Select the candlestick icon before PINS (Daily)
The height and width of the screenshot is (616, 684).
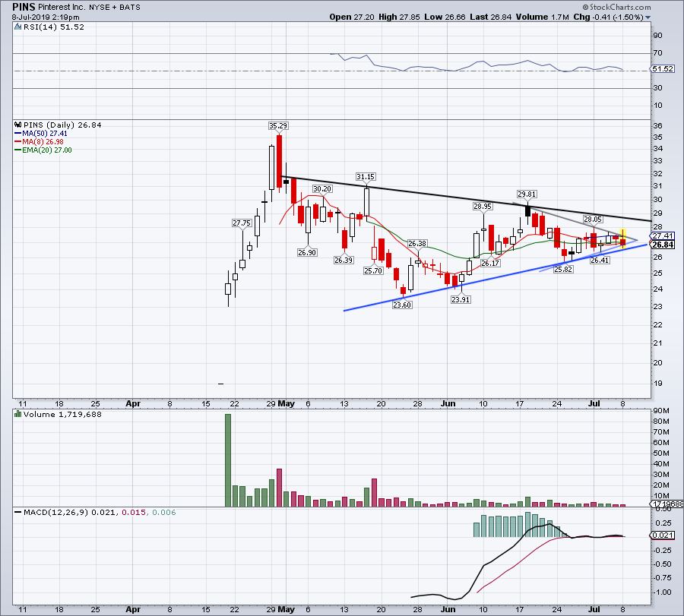tap(17, 125)
